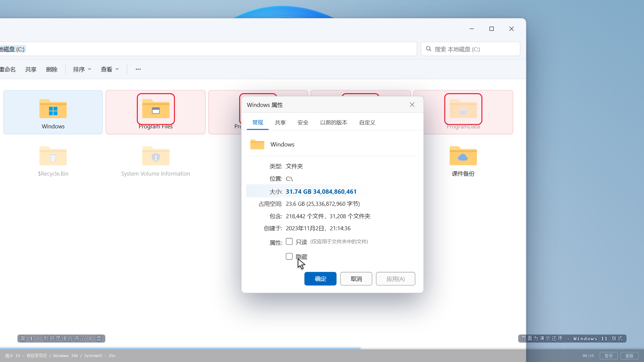Select the ProgramData folder icon
This screenshot has width=644, height=362.
(x=463, y=109)
